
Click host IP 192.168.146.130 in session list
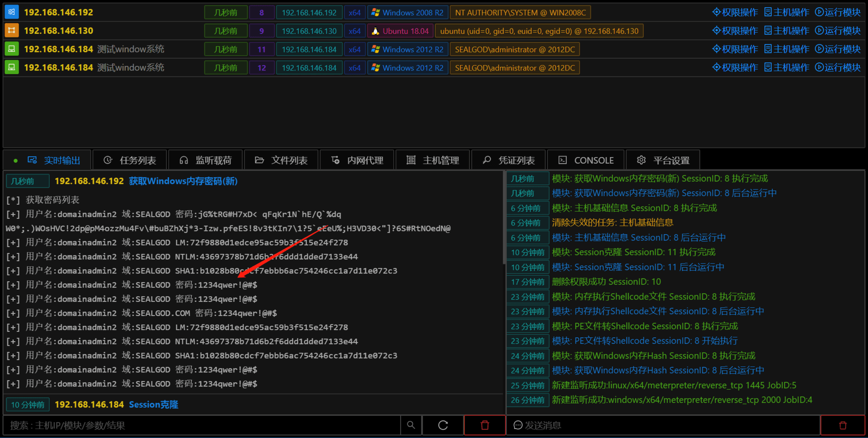point(58,31)
